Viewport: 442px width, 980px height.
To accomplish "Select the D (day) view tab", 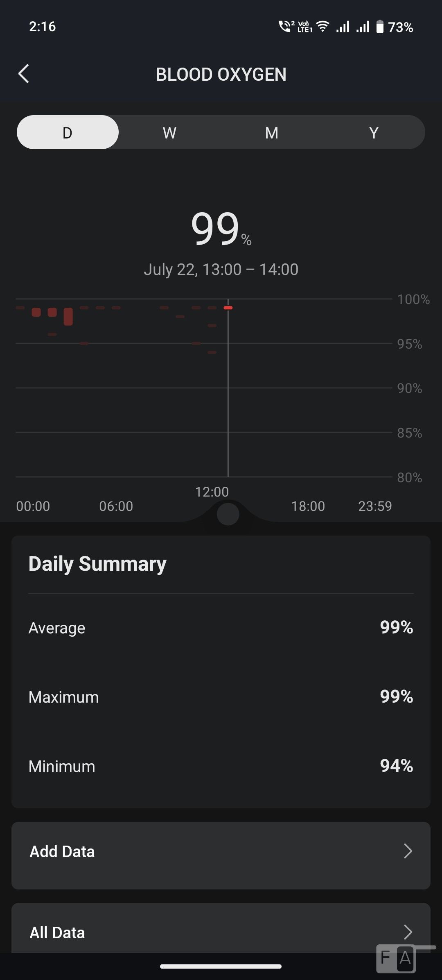I will [68, 132].
